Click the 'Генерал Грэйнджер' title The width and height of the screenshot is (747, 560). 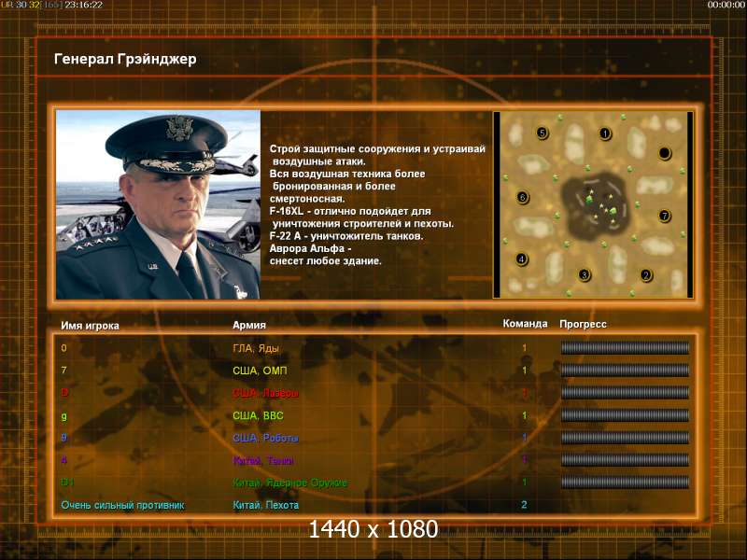[x=125, y=59]
